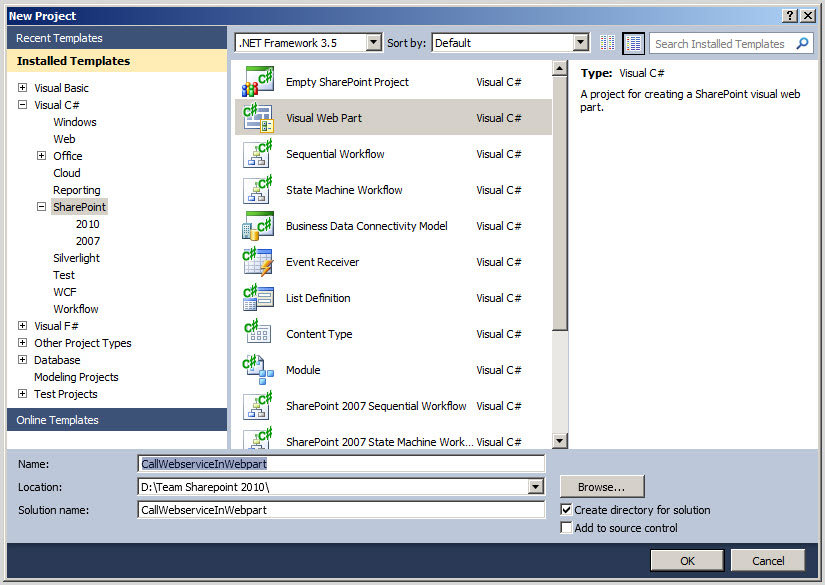Open the Location path dropdown arrow

(536, 487)
